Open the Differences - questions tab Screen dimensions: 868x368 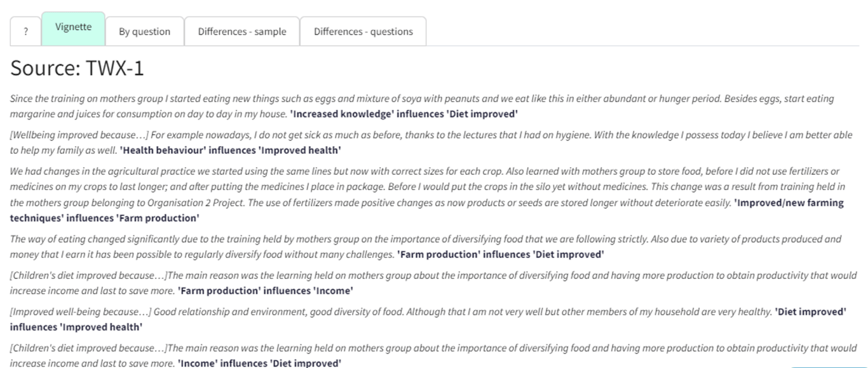[x=363, y=32]
